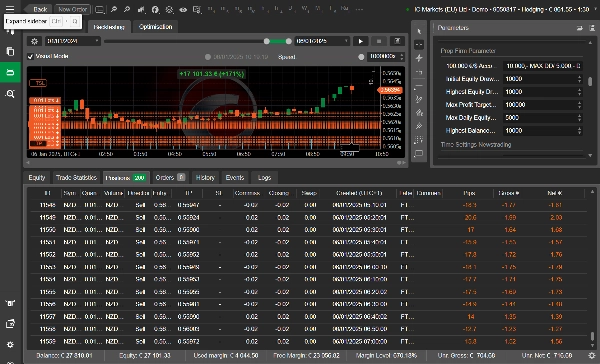This screenshot has width=600, height=364.
Task: Select the horizontal line drawing tool
Action: pos(419,85)
